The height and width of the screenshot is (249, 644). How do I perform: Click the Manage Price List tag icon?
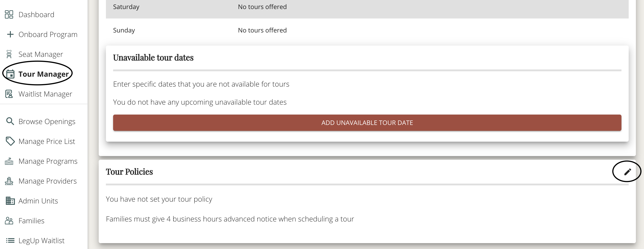pos(10,141)
